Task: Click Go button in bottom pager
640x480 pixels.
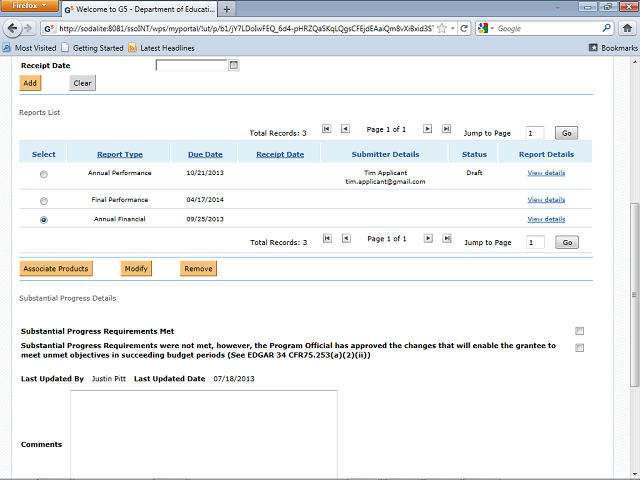Action: [567, 242]
